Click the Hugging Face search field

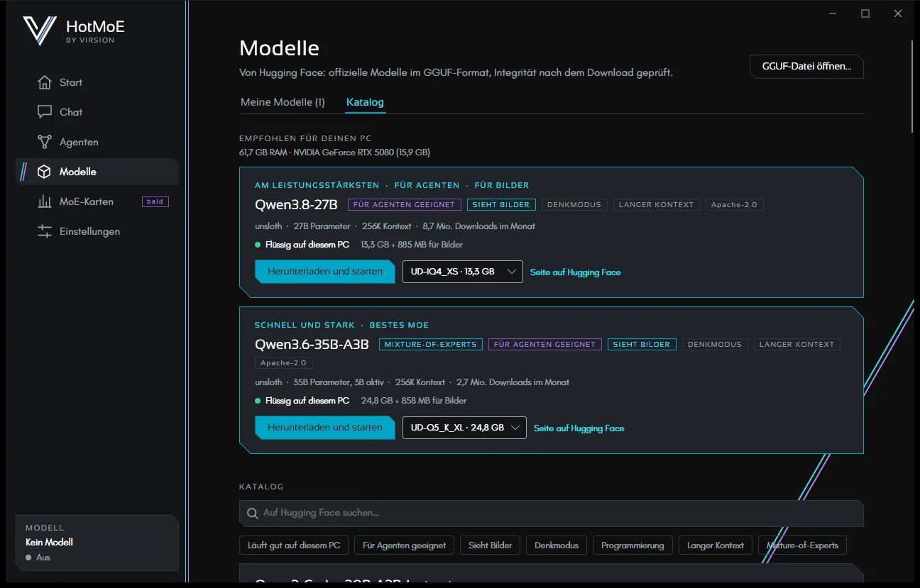click(552, 513)
